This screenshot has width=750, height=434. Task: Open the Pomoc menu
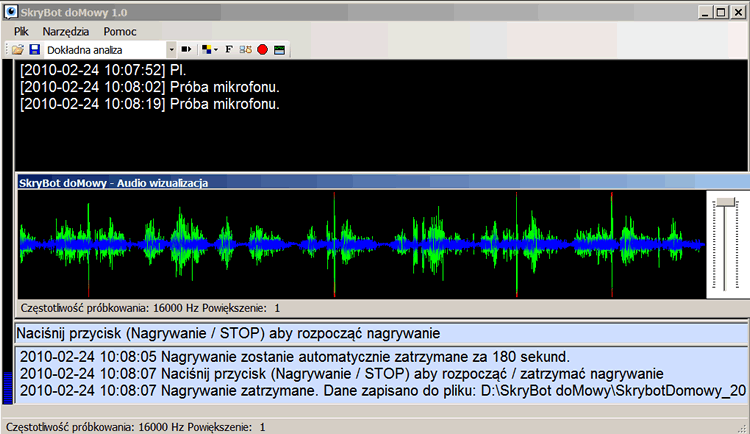[120, 32]
